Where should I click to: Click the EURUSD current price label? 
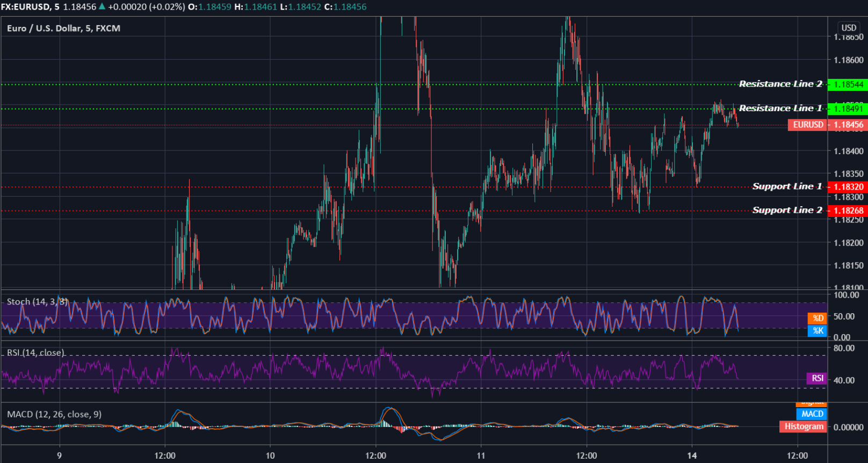[808, 125]
